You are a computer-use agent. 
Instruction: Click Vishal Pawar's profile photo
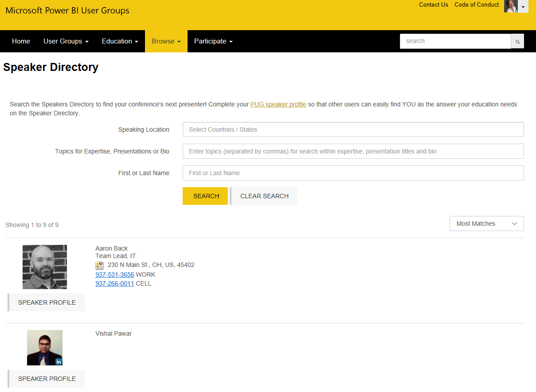45,348
